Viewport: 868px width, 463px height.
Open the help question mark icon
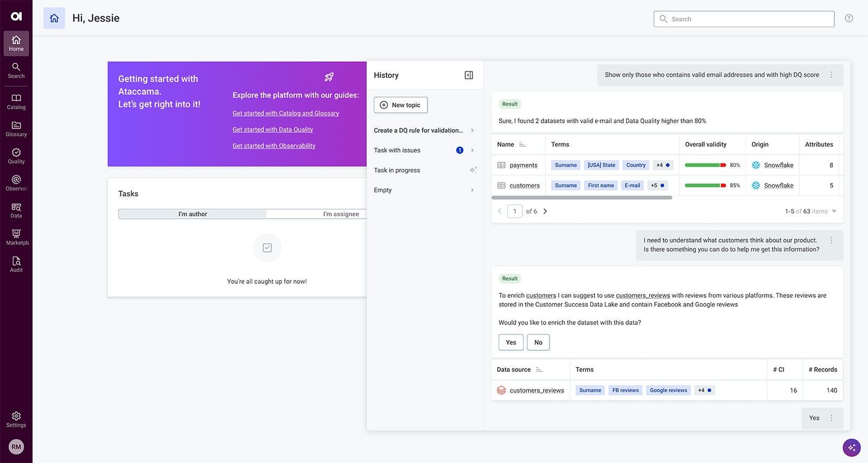[849, 18]
